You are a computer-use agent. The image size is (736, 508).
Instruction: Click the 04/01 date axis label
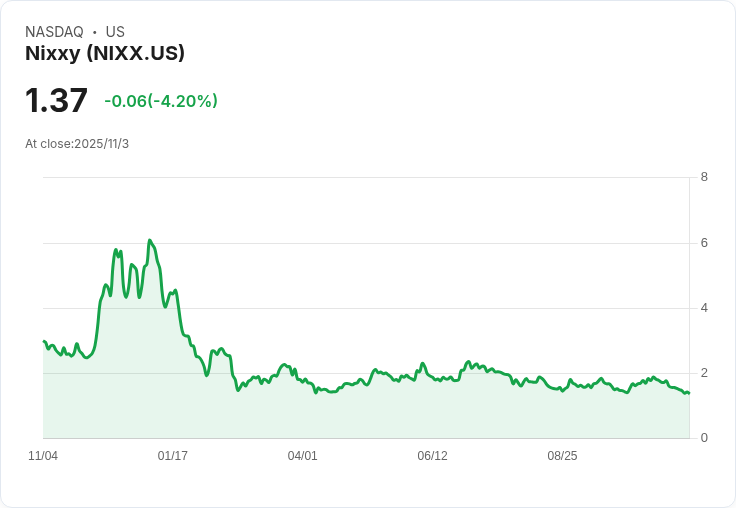[302, 456]
